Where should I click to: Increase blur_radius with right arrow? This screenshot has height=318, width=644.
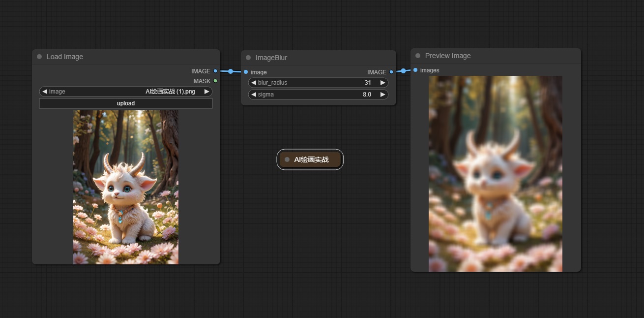(382, 83)
